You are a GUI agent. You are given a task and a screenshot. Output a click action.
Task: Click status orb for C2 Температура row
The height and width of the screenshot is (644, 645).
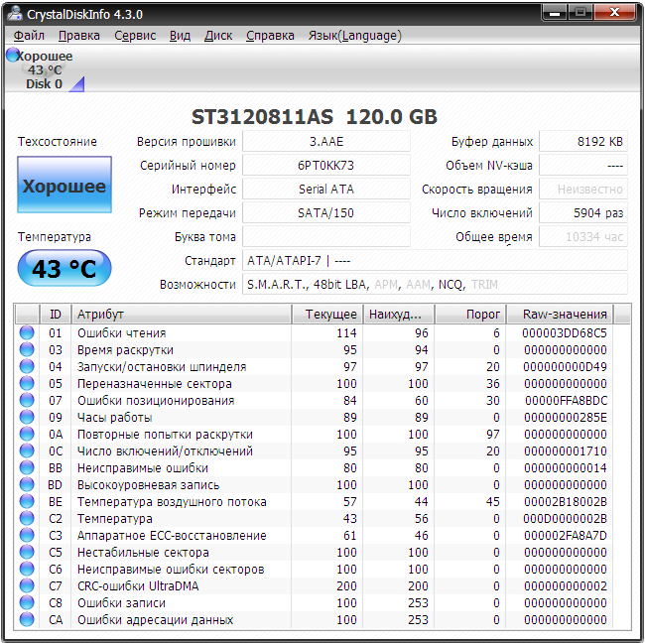pos(27,518)
